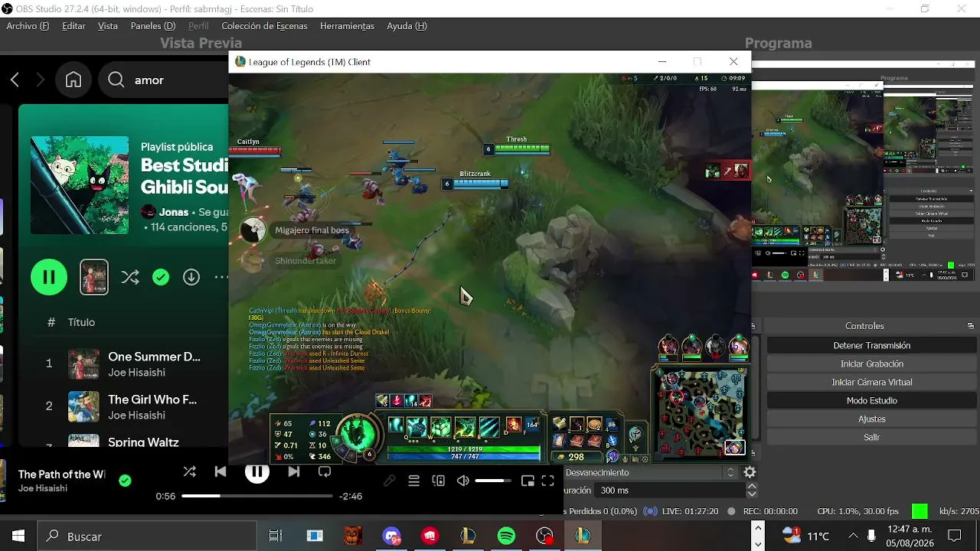
Task: Toggle the now-playing song liked checkmark
Action: (x=125, y=481)
